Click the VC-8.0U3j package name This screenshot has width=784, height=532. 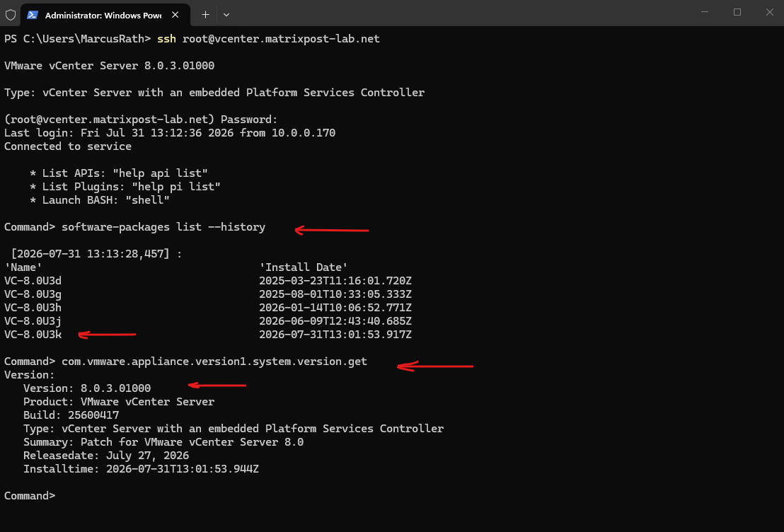point(33,321)
